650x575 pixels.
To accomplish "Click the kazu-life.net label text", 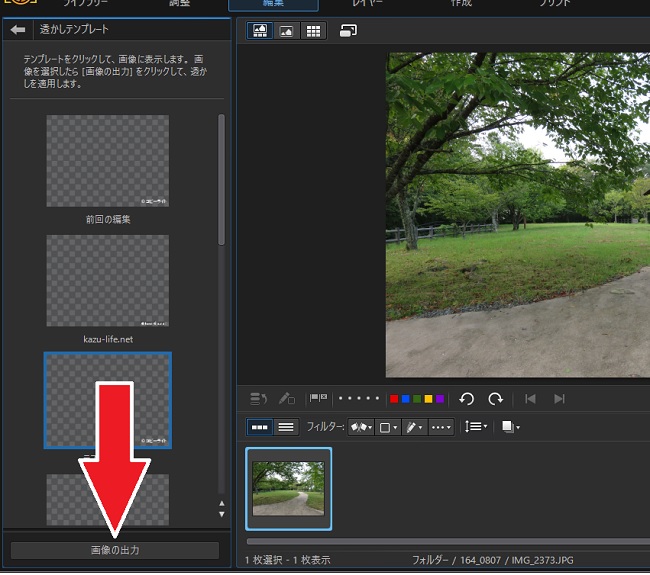I will (108, 339).
